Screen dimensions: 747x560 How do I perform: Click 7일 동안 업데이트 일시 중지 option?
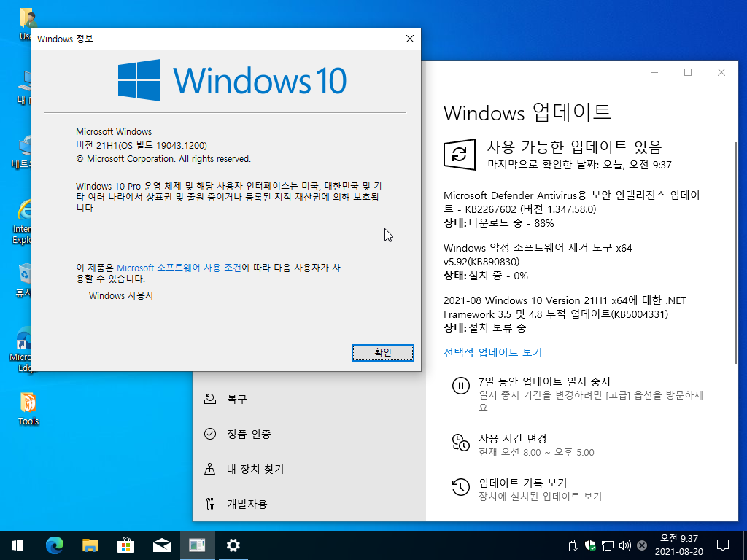point(544,381)
